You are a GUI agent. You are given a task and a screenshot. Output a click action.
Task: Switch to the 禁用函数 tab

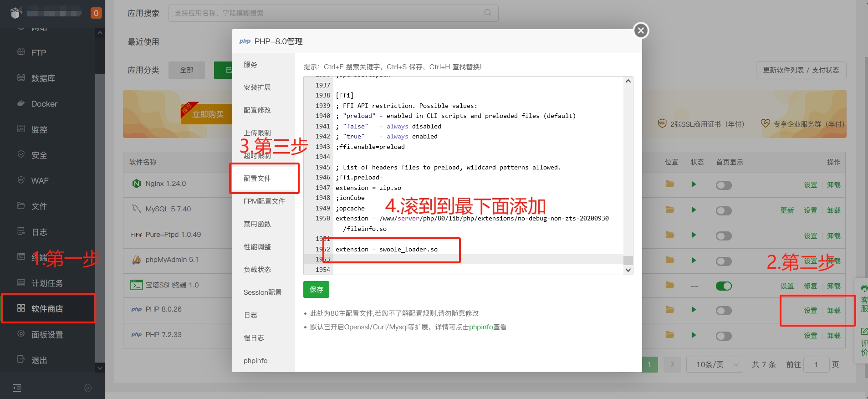tap(257, 224)
